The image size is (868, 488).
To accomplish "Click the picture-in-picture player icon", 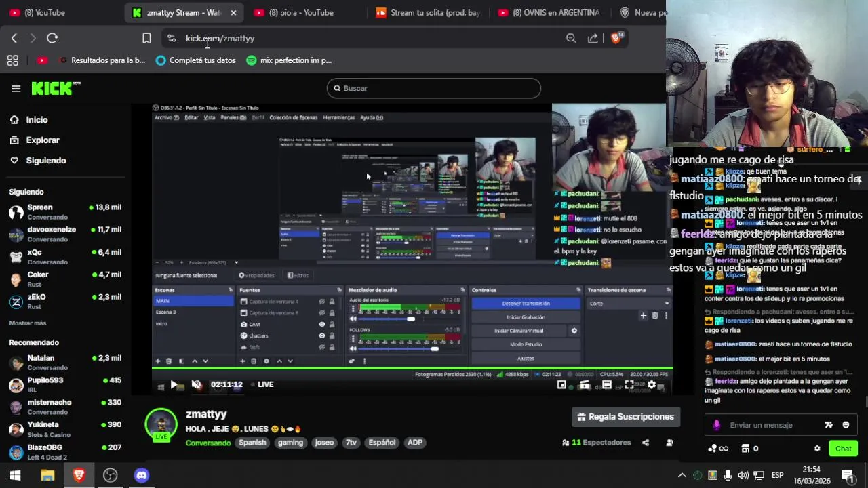I will [561, 384].
